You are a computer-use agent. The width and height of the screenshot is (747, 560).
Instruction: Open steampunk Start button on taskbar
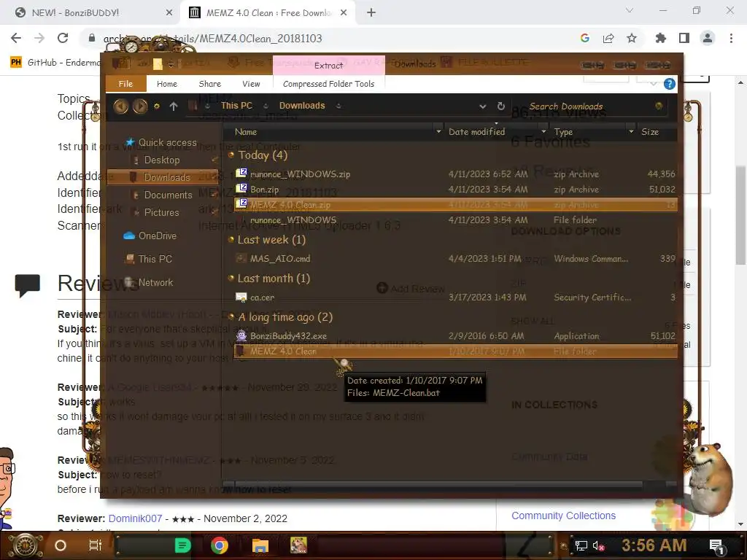(26, 545)
